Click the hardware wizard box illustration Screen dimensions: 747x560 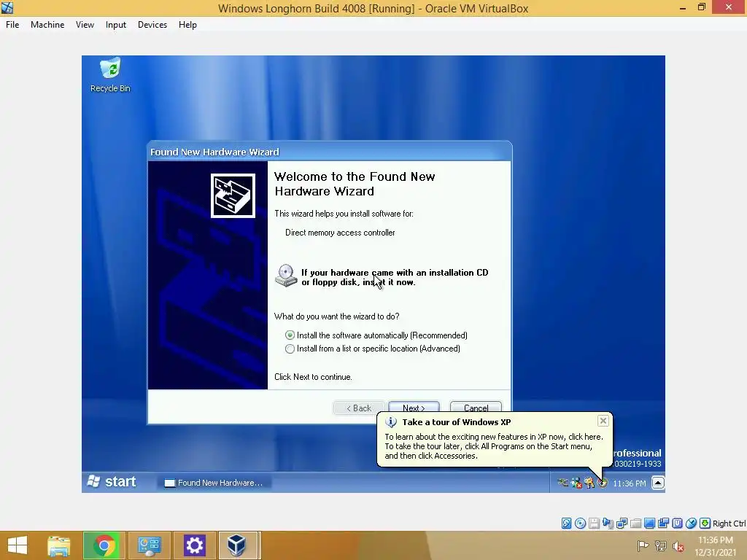[233, 195]
